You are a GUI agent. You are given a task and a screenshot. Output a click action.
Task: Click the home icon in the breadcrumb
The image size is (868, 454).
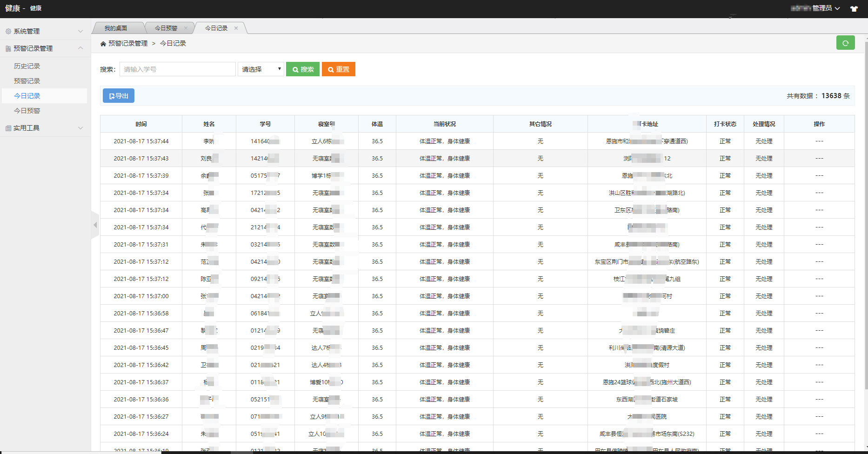point(103,44)
